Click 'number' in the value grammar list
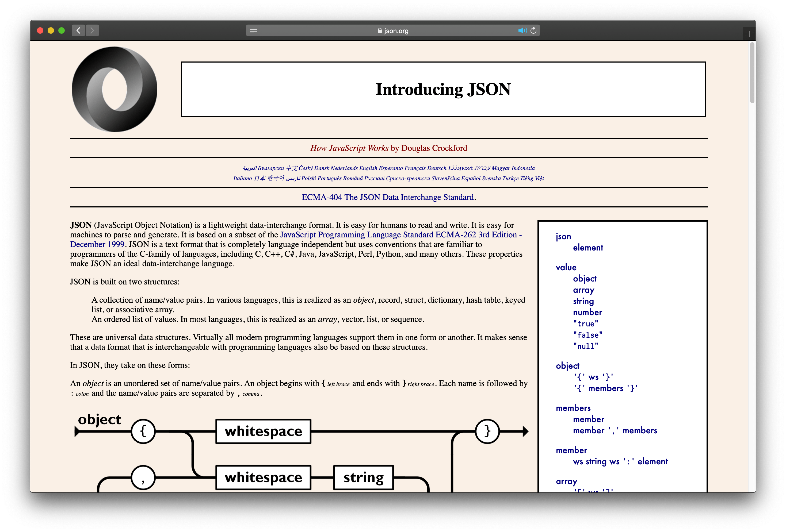Image resolution: width=786 pixels, height=532 pixels. 587,313
